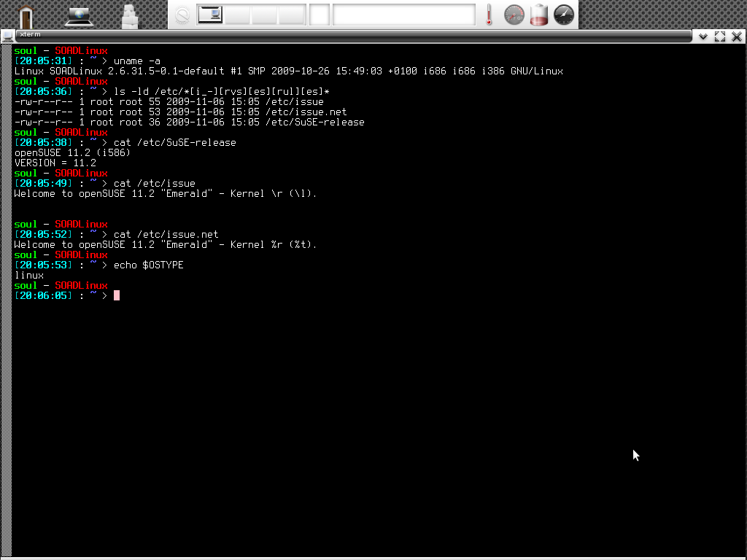Click the '[20:06:05]' timestamp at last prompt

43,296
